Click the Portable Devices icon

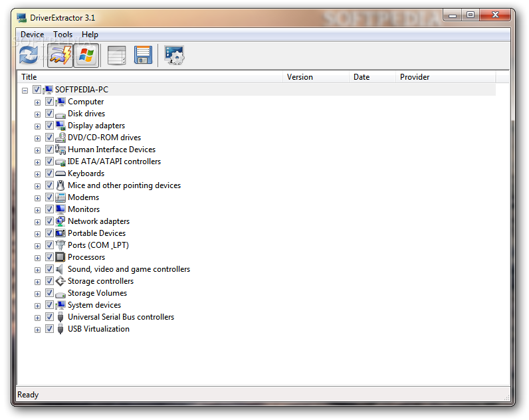pyautogui.click(x=60, y=233)
